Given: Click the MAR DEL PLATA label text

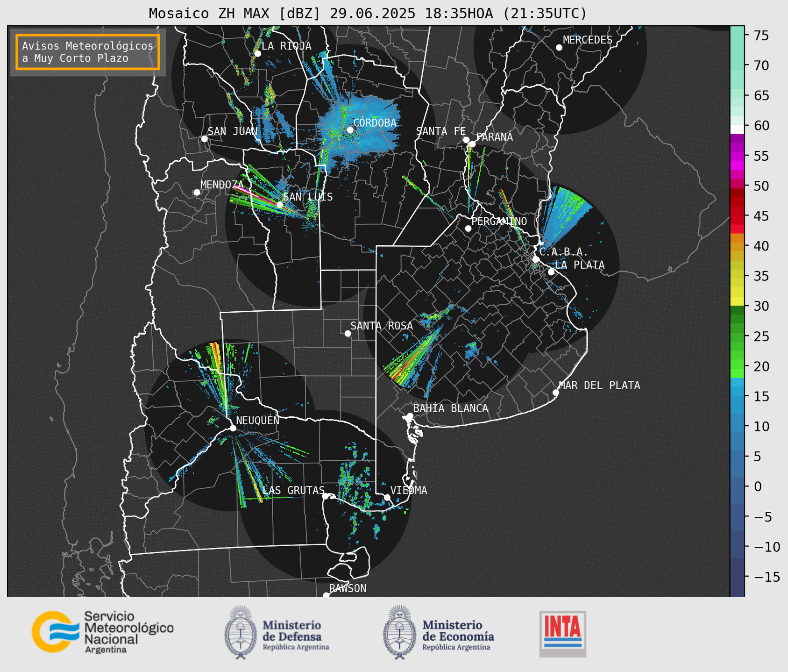Looking at the screenshot, I should (599, 386).
